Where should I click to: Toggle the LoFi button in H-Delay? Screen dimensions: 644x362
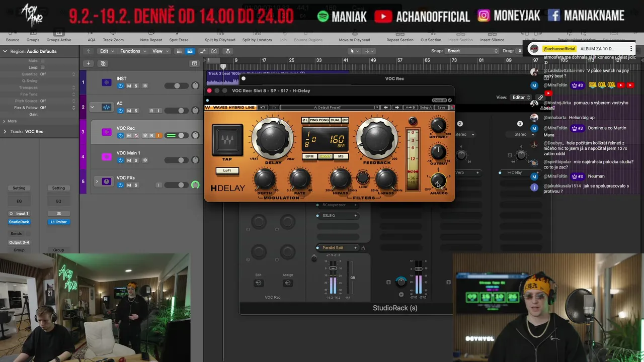(x=227, y=170)
